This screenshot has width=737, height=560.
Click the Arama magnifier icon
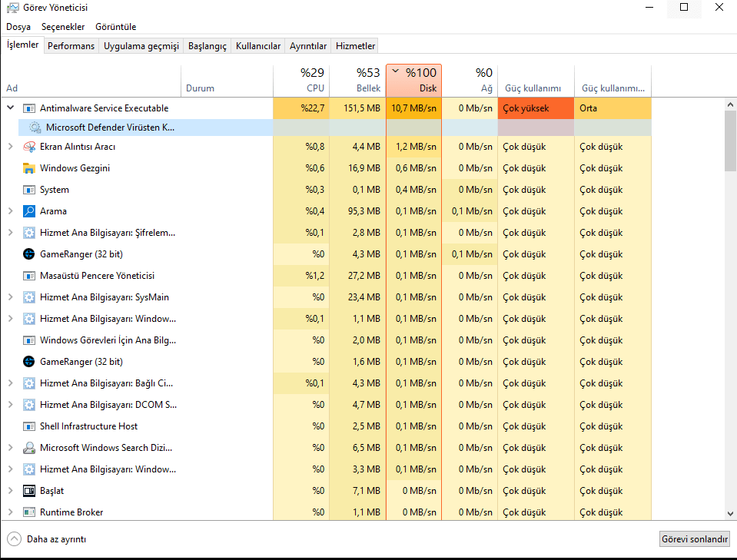pyautogui.click(x=29, y=211)
